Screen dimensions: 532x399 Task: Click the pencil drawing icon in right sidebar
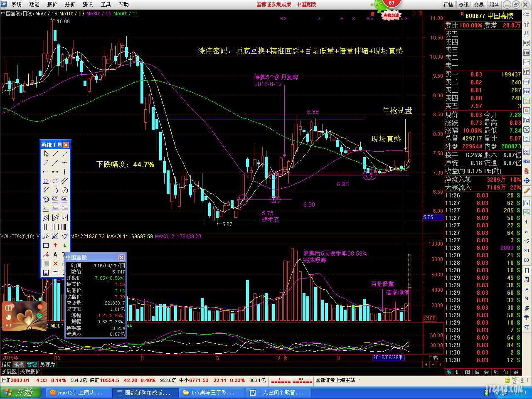527,190
